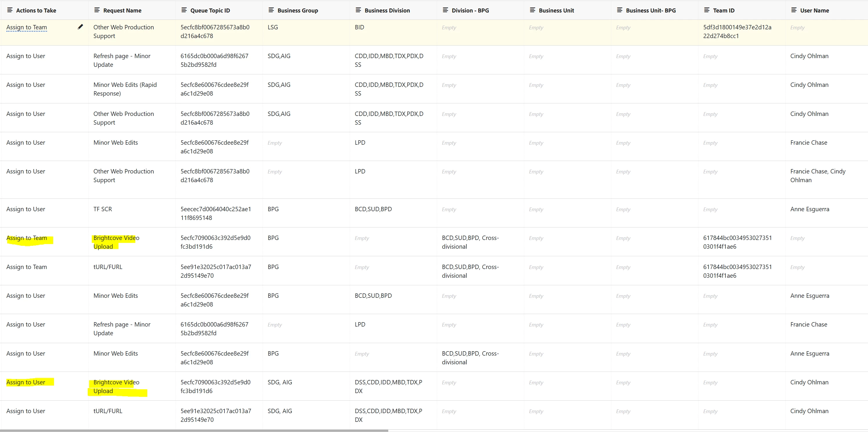868x432 pixels.
Task: Click Minor Web Edits (Rapid Response) cell
Action: 125,89
